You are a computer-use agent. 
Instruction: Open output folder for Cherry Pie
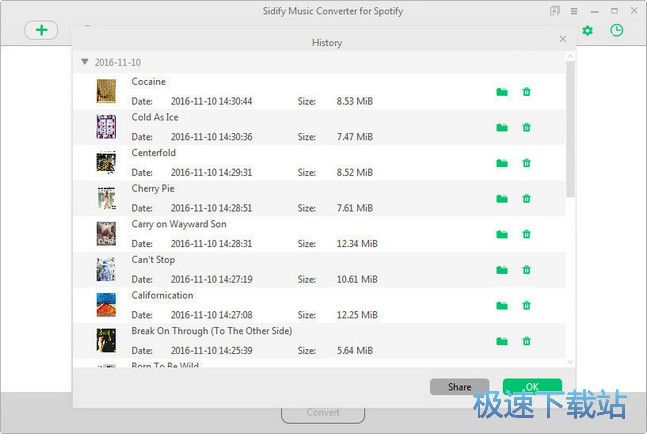click(502, 199)
